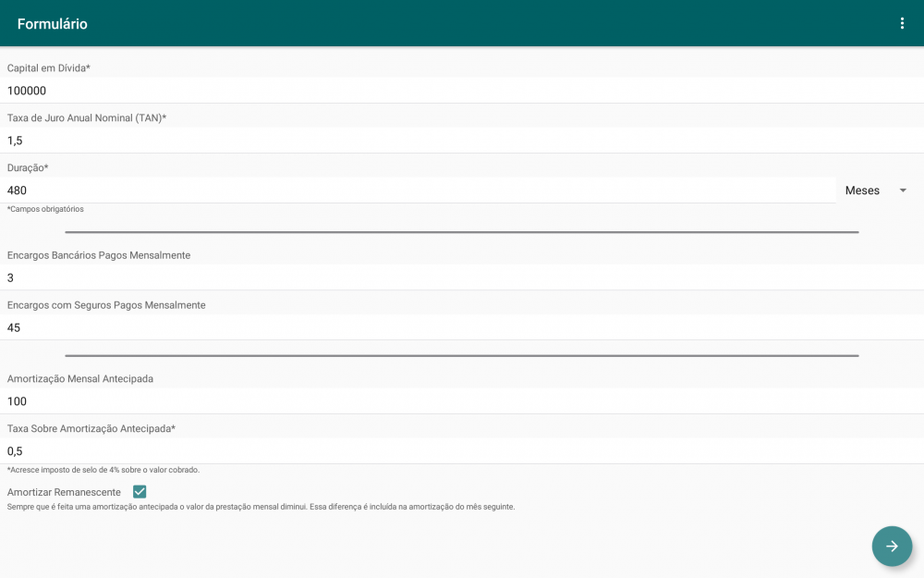Screen dimensions: 924x578
Task: Click the Campos obrigatórios footnote
Action: [44, 209]
